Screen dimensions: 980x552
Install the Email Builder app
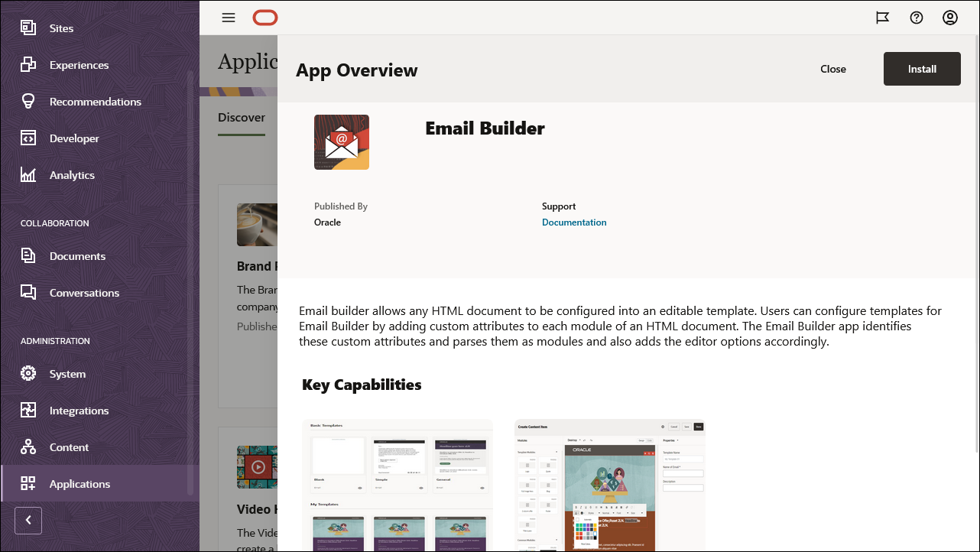(922, 68)
